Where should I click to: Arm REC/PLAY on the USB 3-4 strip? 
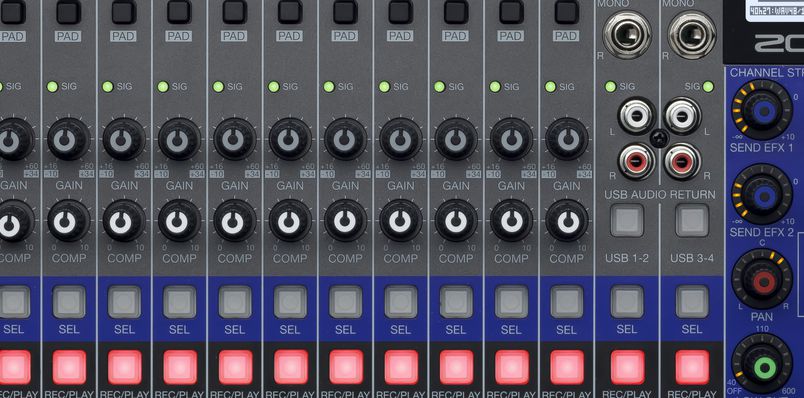coord(692,367)
